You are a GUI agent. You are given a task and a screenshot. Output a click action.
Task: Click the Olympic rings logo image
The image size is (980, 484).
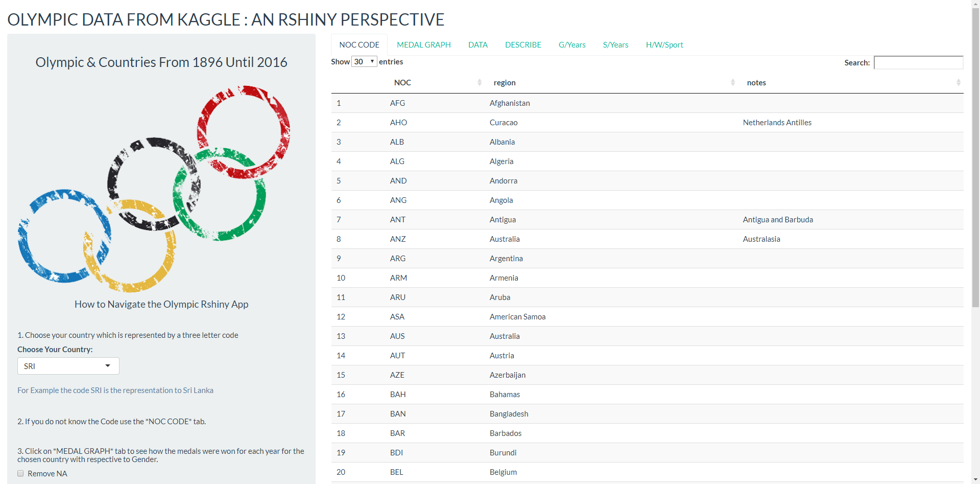pos(154,189)
